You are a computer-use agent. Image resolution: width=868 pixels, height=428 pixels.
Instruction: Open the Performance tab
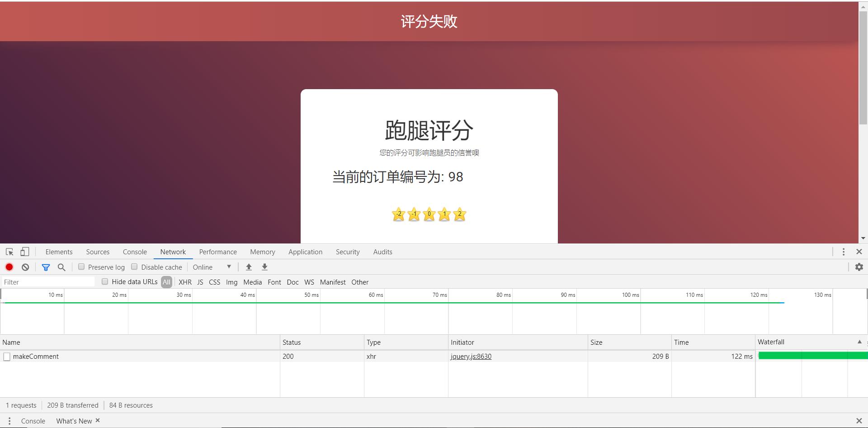click(218, 252)
